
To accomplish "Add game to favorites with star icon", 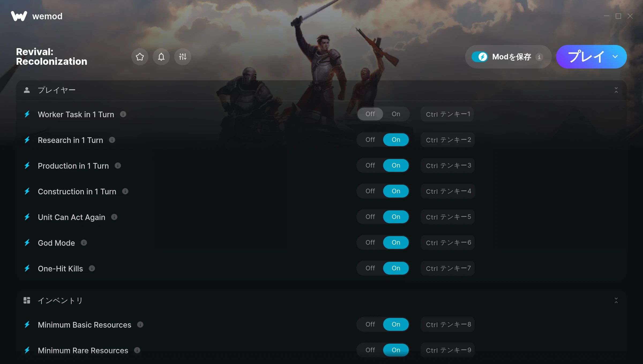I will pos(140,57).
